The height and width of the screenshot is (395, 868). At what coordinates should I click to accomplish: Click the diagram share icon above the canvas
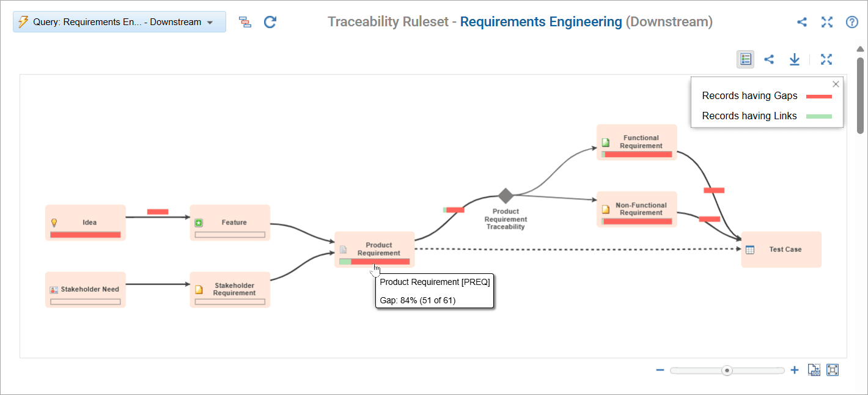(770, 59)
